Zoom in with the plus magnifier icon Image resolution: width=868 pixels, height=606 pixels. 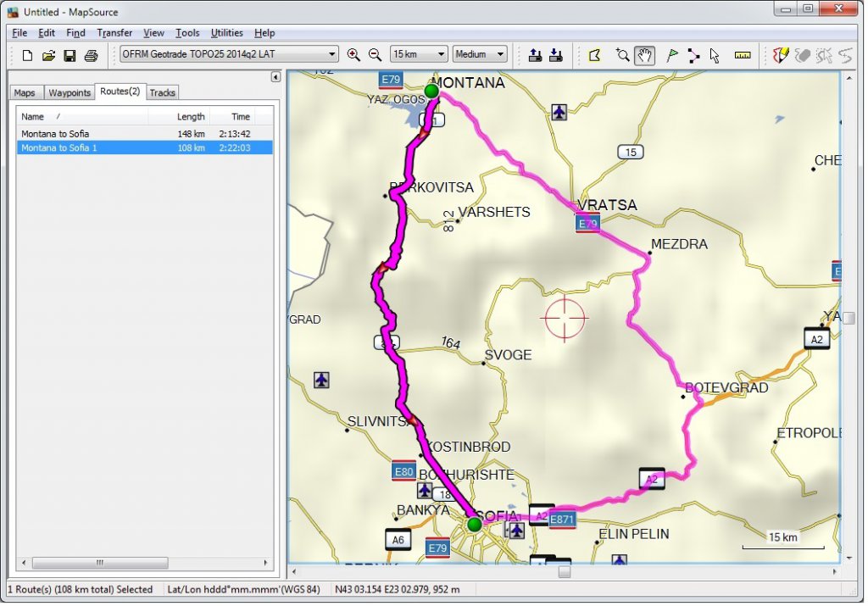pos(353,55)
